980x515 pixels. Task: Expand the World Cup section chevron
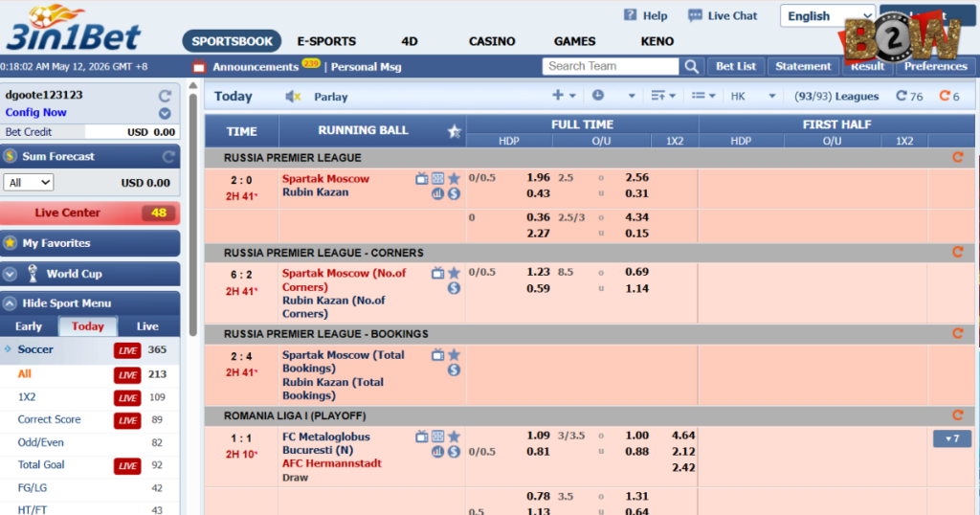(10, 274)
